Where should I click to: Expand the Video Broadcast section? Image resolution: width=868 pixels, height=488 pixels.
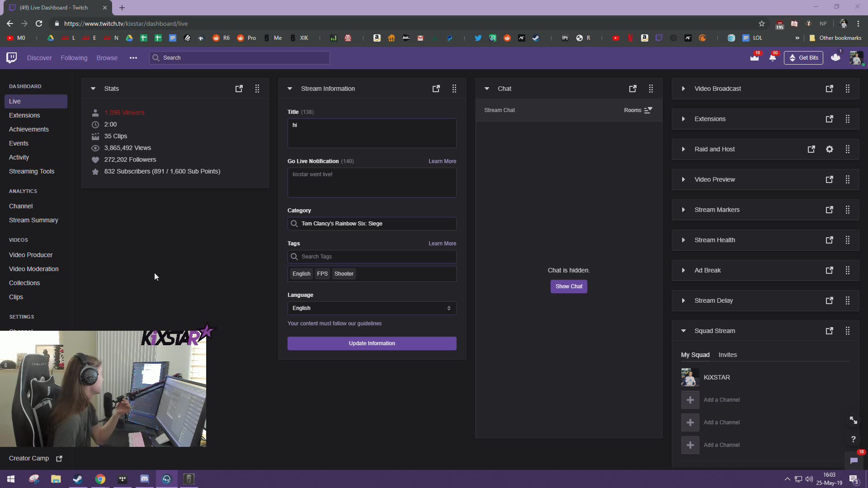(683, 88)
